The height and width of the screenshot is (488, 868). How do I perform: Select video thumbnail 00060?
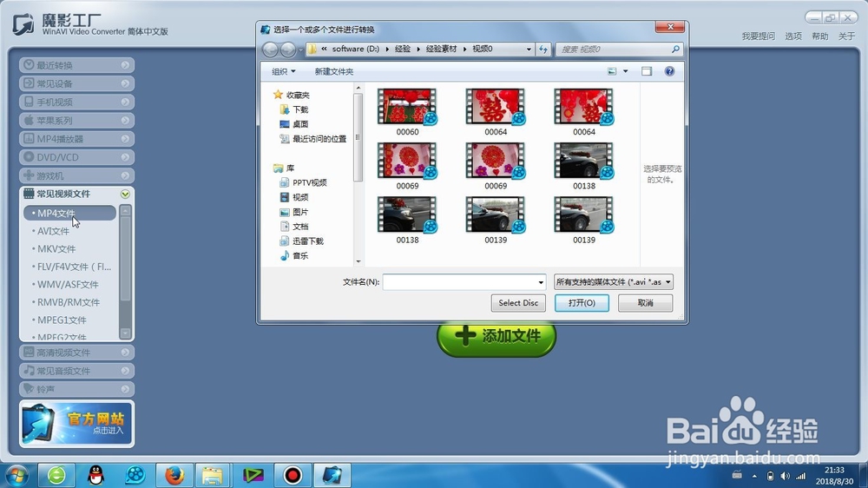pos(407,112)
